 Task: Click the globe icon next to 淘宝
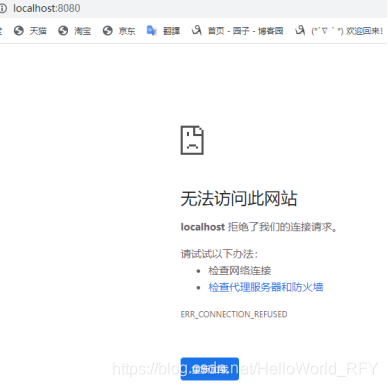click(x=63, y=31)
